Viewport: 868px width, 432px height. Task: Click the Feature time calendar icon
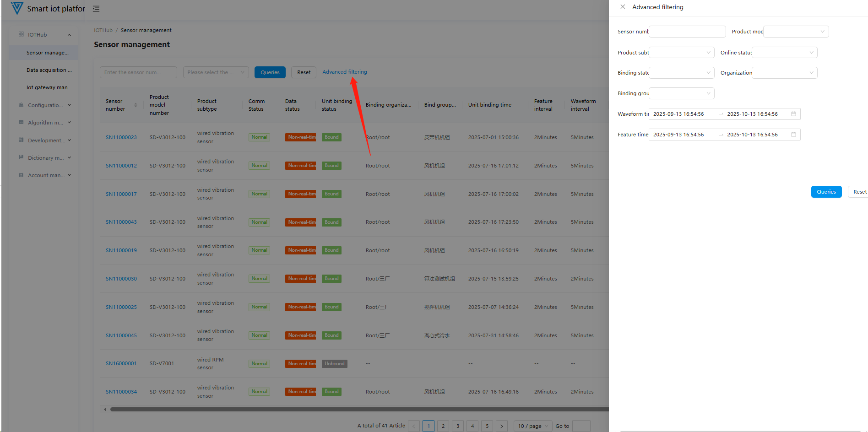[793, 135]
